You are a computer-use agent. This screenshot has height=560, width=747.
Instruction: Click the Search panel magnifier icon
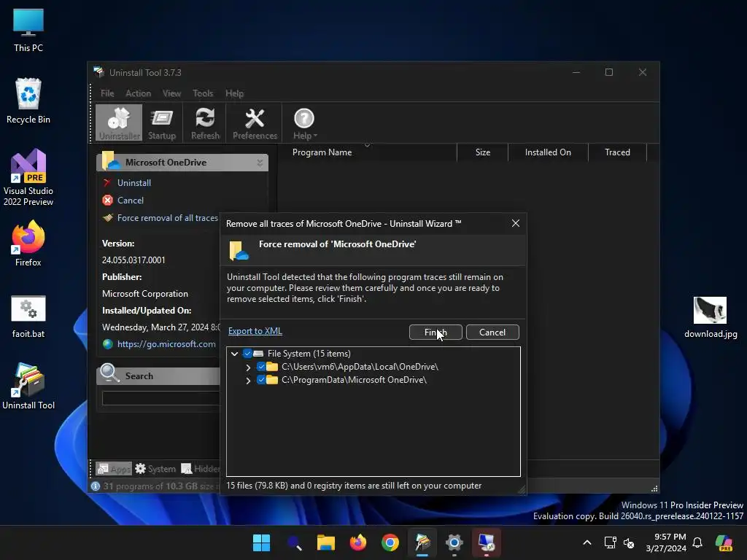pos(109,373)
